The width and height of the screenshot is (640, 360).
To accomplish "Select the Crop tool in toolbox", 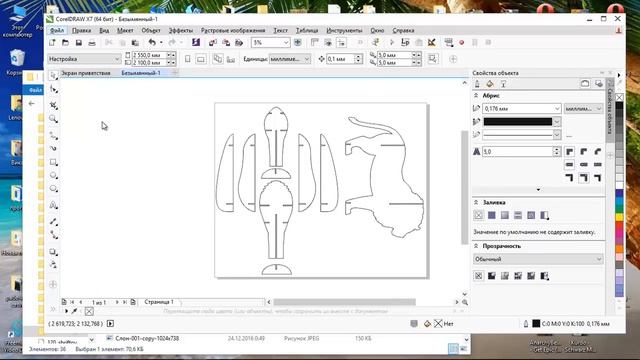I will [x=53, y=105].
